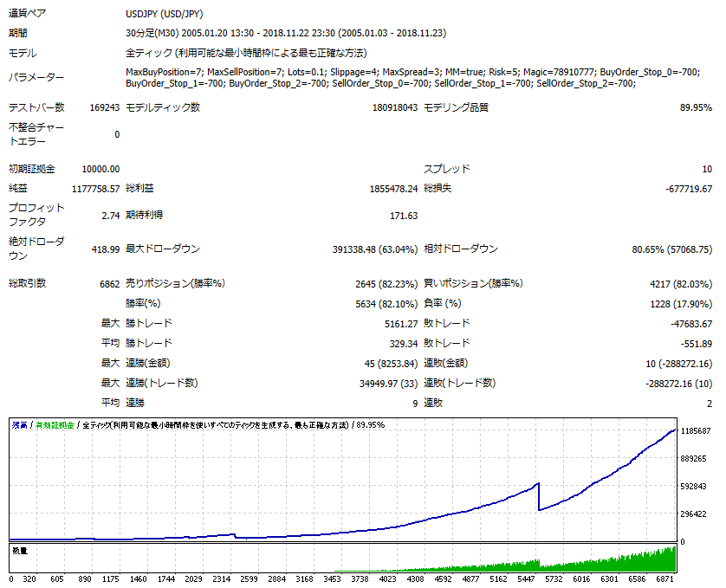Select the max consecutive wins 45 (8253.84)
The image size is (726, 588).
391,364
